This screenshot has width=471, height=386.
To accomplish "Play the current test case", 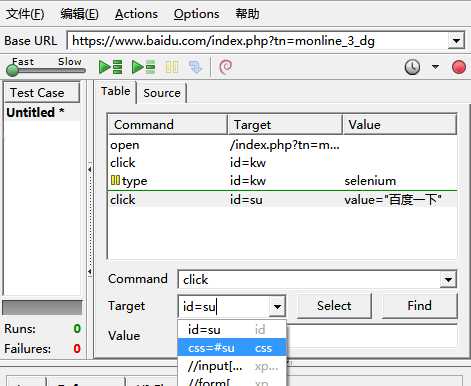I will (x=144, y=67).
